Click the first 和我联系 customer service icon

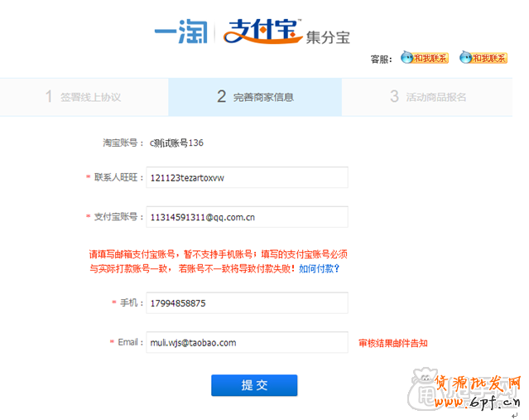[425, 58]
